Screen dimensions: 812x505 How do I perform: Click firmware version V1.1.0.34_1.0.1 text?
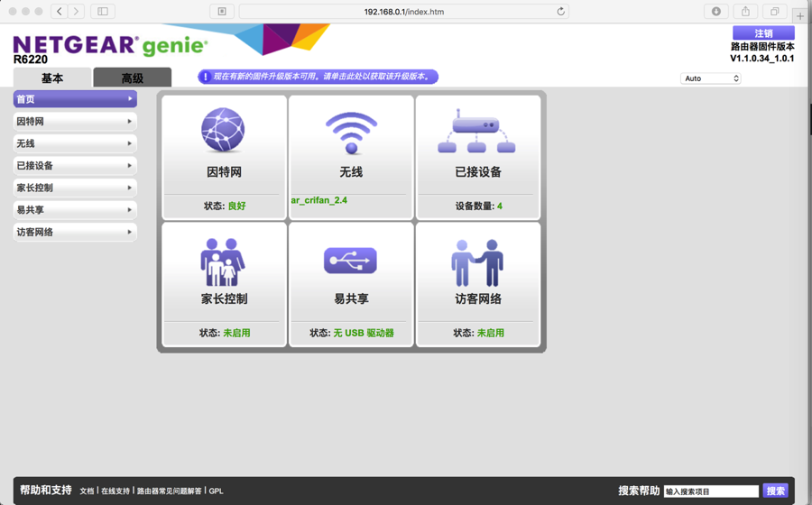click(761, 58)
